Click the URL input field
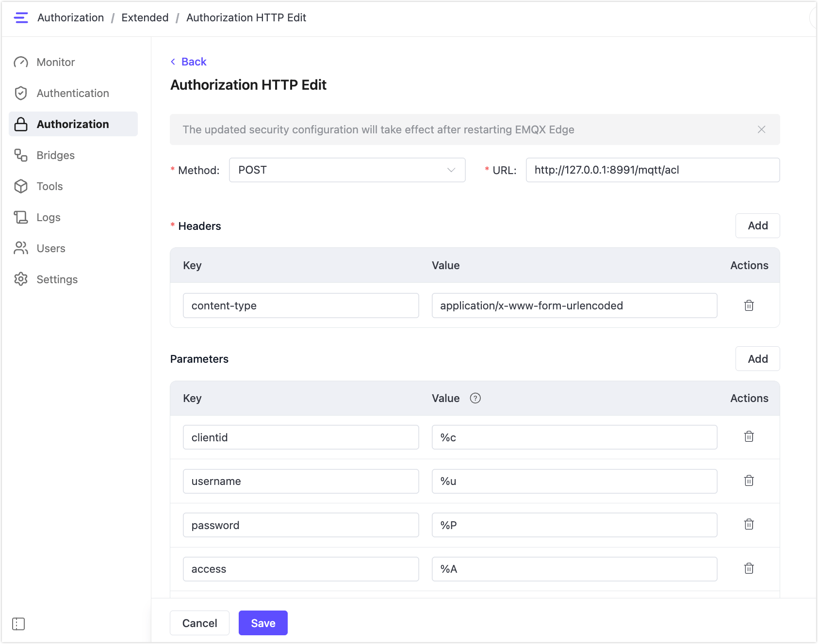This screenshot has width=818, height=644. (x=652, y=170)
